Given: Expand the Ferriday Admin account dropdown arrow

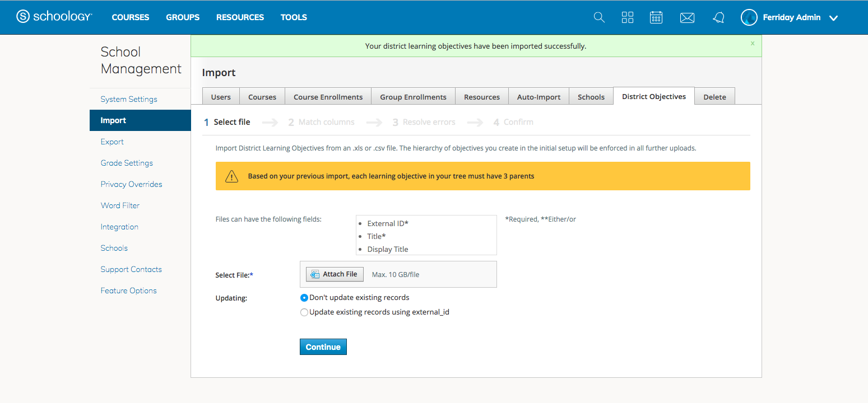Looking at the screenshot, I should tap(833, 18).
